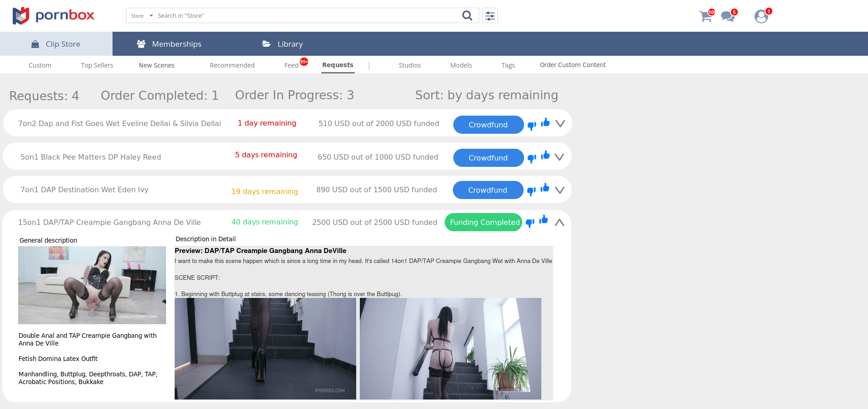Expand the 2000 USD request row

point(560,124)
